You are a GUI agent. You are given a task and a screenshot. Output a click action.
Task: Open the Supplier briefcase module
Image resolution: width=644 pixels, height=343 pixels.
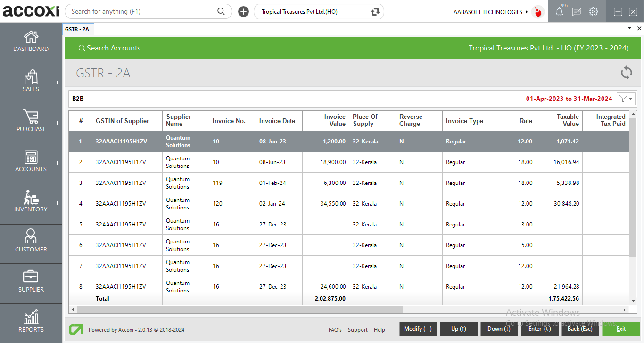point(31,276)
